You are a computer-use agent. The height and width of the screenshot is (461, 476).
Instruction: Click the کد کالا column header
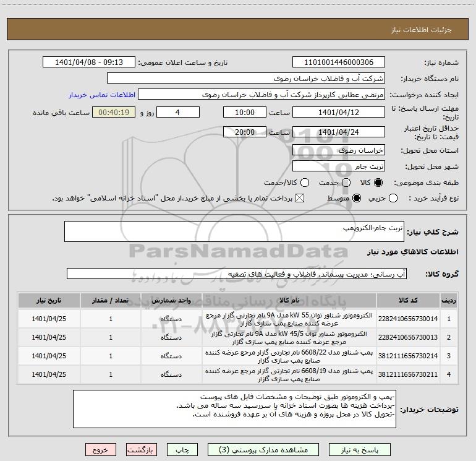(408, 301)
